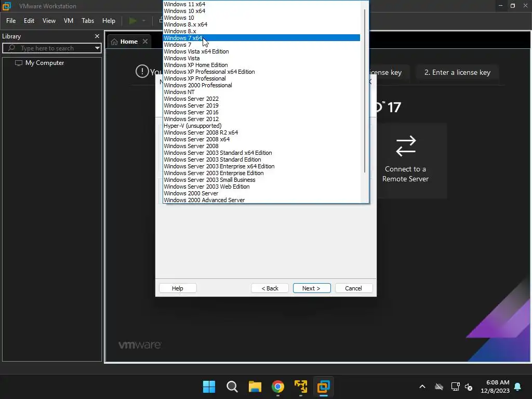
Task: Select Windows Server 2008 x64
Action: tap(261, 139)
